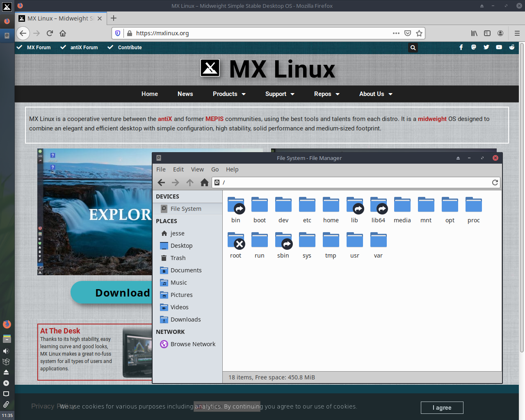Reload the File Manager folder view
The image size is (525, 420).
[x=495, y=183]
